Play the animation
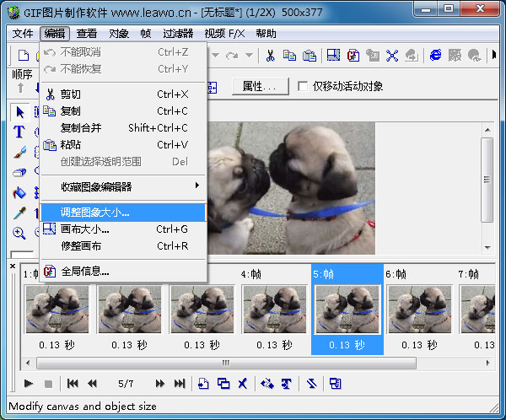Image resolution: width=506 pixels, height=420 pixels. 29,384
